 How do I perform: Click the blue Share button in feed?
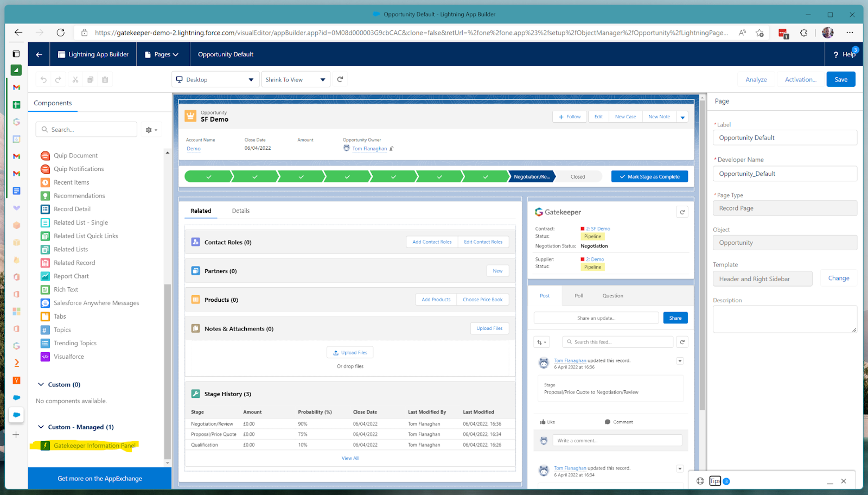pyautogui.click(x=675, y=318)
